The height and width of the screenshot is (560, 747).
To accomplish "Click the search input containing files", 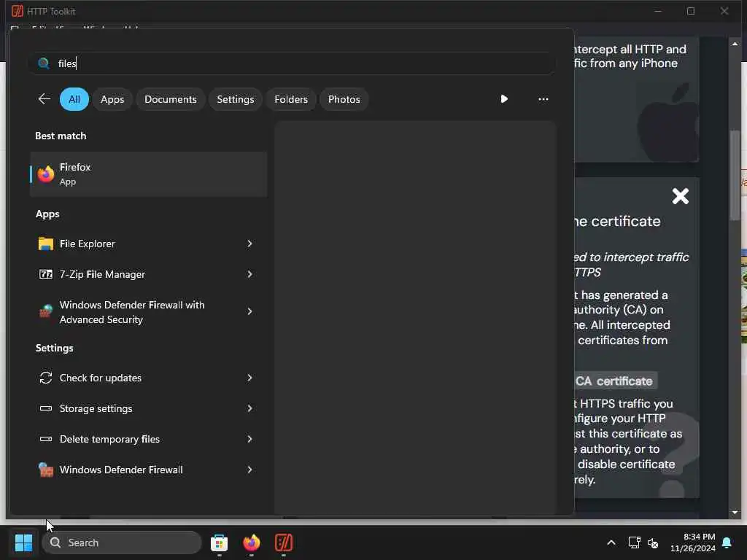I will click(292, 63).
